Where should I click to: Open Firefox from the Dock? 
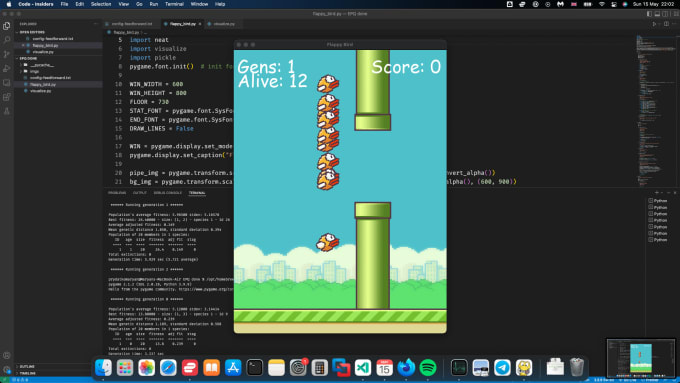point(406,368)
